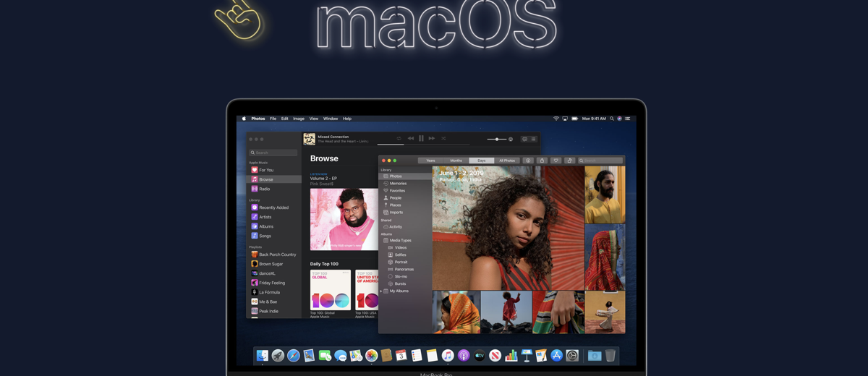Click the Share button in Photos toolbar
Screen dimensions: 868x376
coord(542,161)
